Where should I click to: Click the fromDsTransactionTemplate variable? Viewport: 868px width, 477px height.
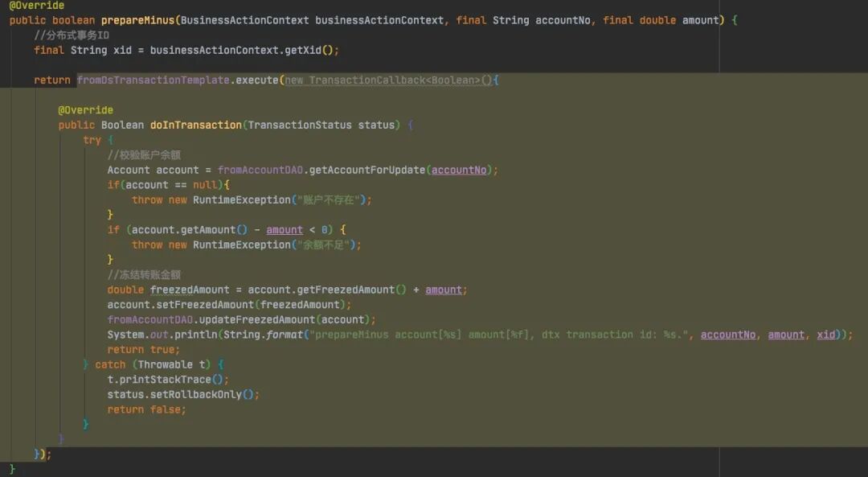coord(153,80)
